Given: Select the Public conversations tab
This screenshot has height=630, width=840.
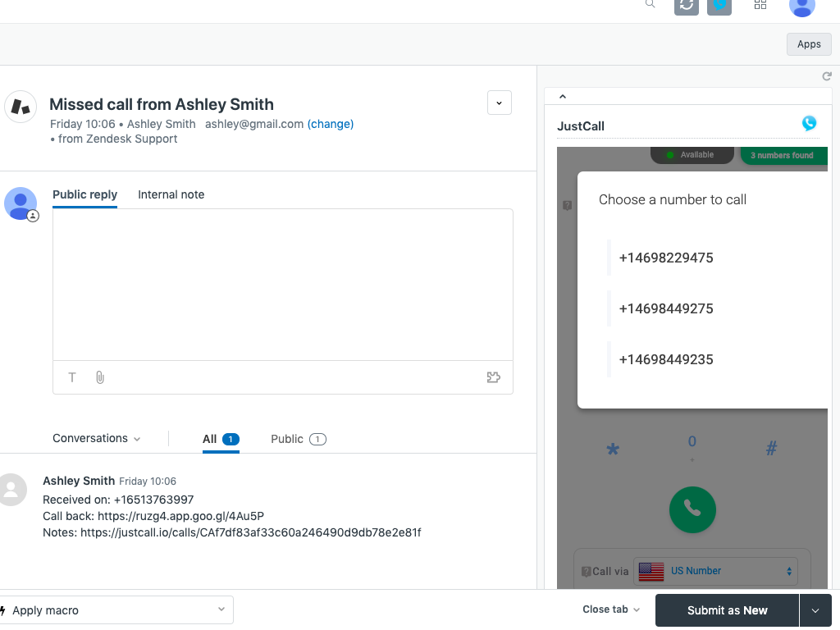Looking at the screenshot, I should (x=298, y=439).
